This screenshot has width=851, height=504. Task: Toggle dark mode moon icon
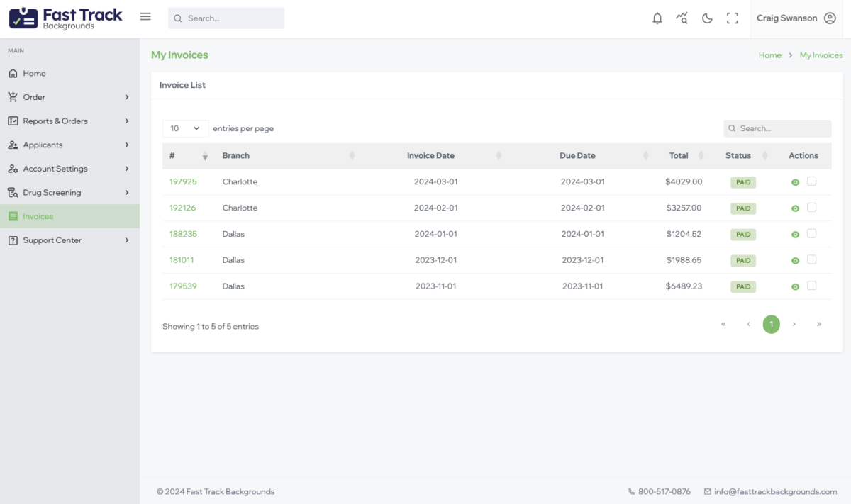pos(707,18)
